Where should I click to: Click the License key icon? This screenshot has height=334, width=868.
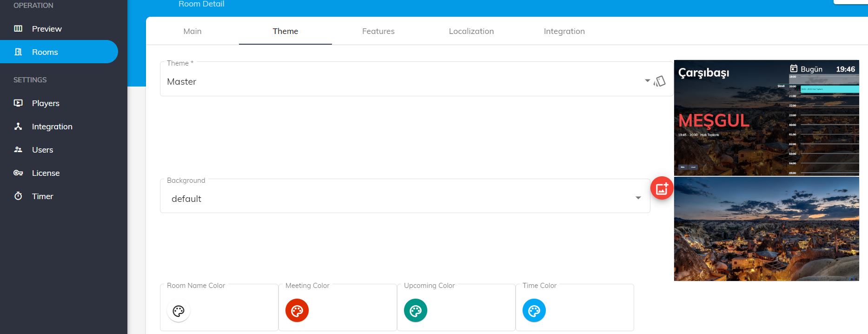pos(18,173)
